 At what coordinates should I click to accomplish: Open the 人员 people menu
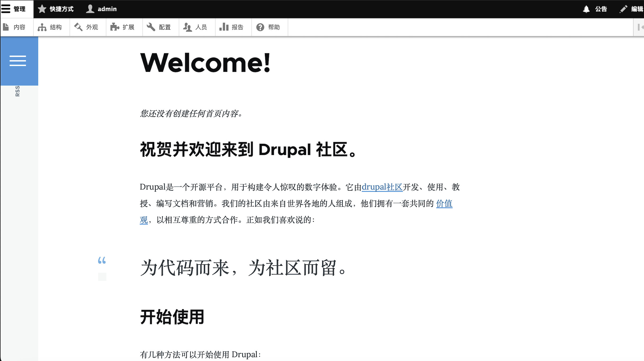197,27
